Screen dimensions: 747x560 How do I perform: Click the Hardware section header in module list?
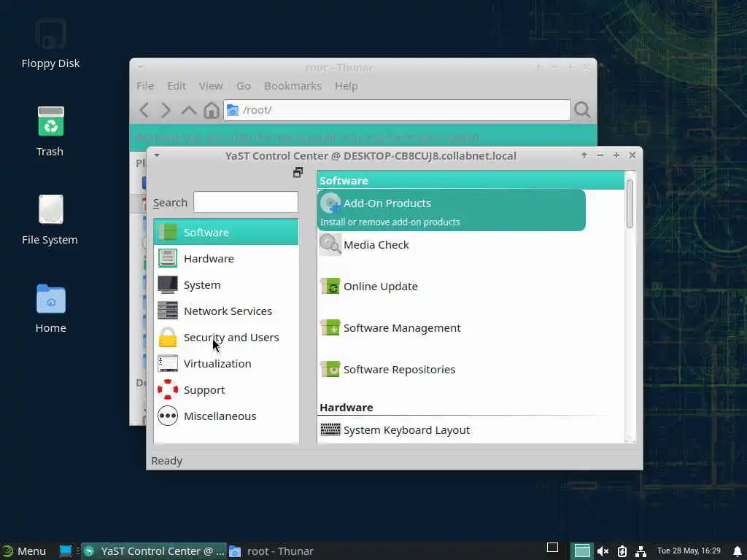[x=347, y=407]
